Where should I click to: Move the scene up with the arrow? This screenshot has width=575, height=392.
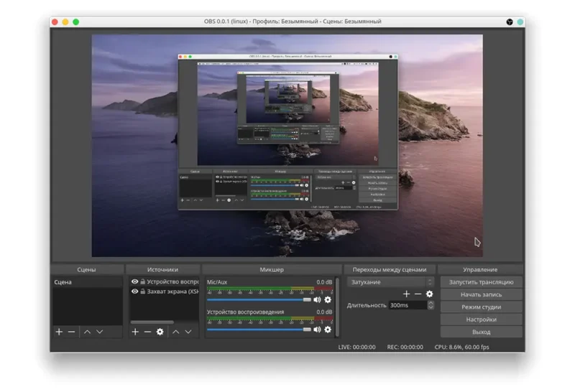pyautogui.click(x=87, y=332)
